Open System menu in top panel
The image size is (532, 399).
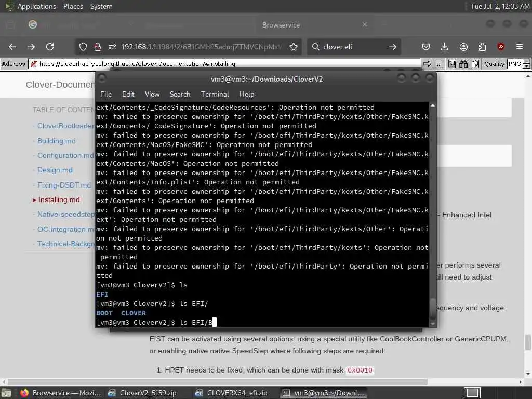101,6
